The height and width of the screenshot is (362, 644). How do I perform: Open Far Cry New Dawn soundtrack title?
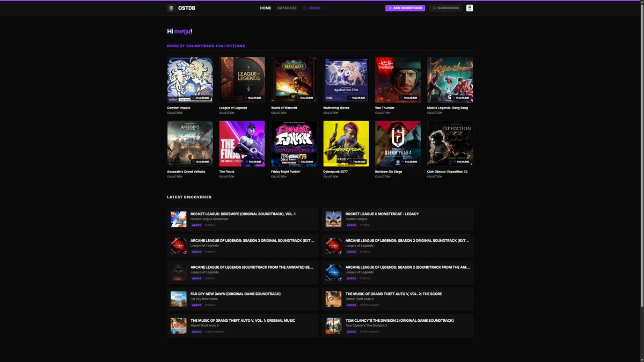tap(236, 294)
